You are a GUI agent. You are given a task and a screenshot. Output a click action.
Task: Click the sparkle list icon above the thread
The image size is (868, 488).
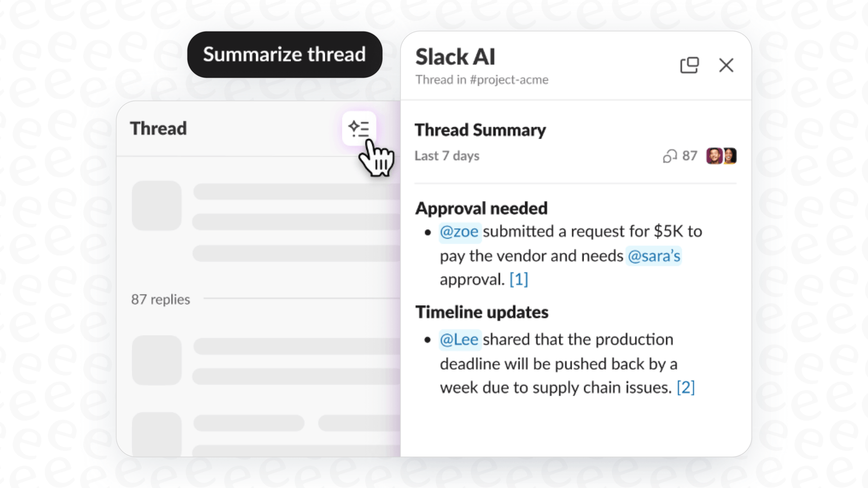(360, 129)
